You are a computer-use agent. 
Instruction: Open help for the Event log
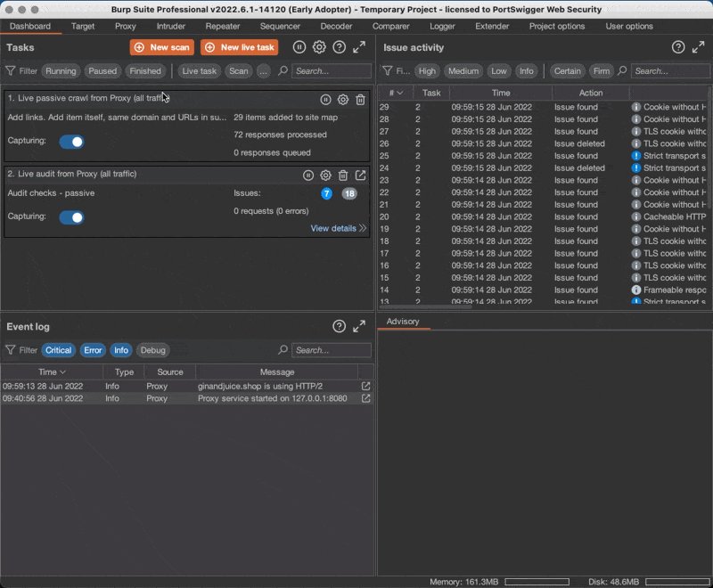coord(340,326)
